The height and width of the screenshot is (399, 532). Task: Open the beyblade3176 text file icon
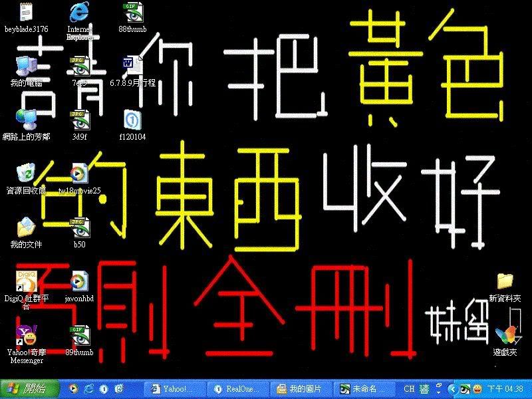pyautogui.click(x=26, y=12)
